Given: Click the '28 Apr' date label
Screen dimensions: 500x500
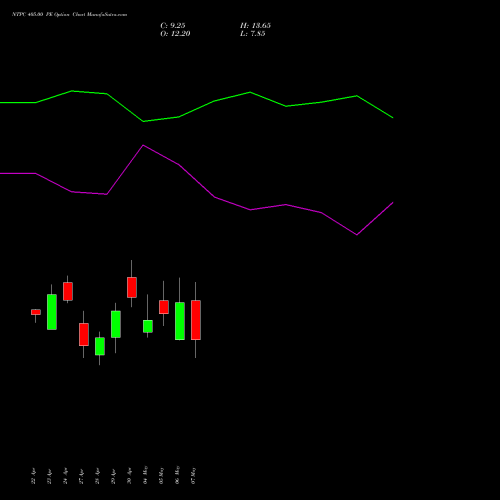Looking at the screenshot, I should point(97,476).
